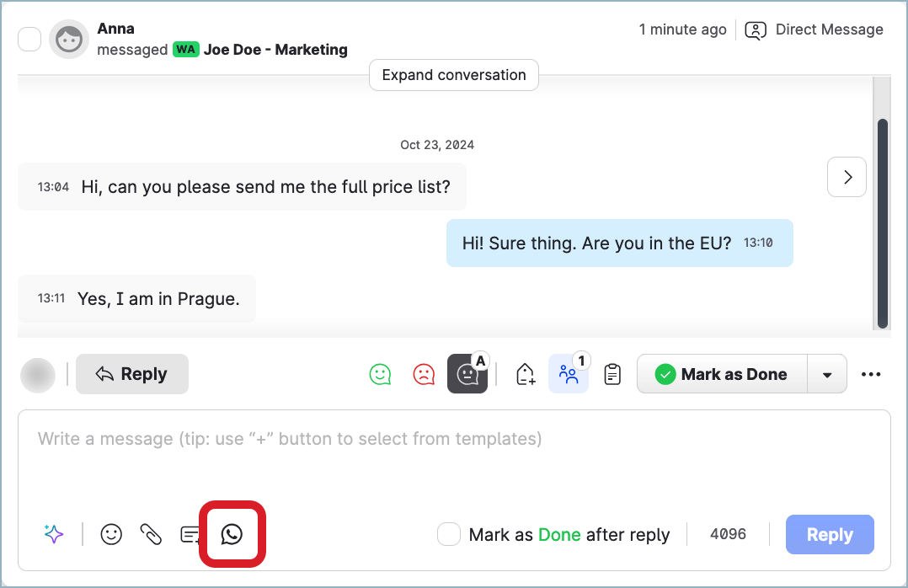
Task: Open the Mark as Done dropdown arrow
Action: pos(826,373)
